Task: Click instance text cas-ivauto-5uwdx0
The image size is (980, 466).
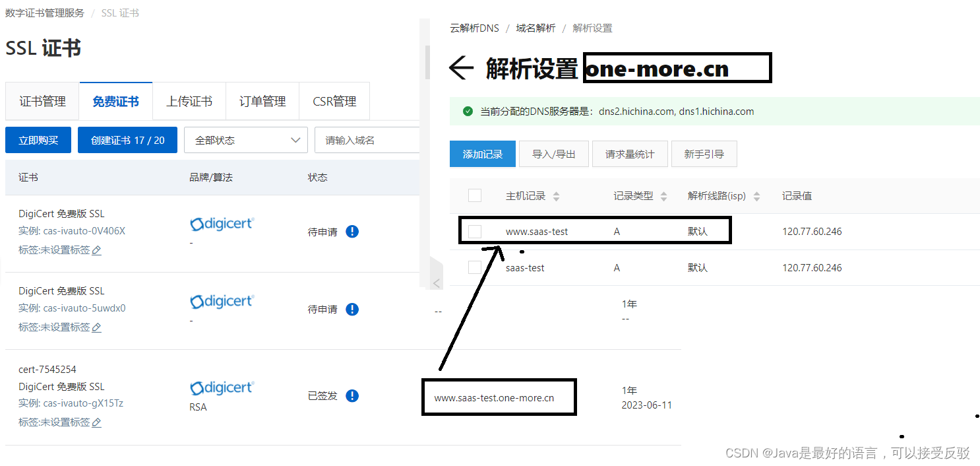Action: [x=84, y=308]
